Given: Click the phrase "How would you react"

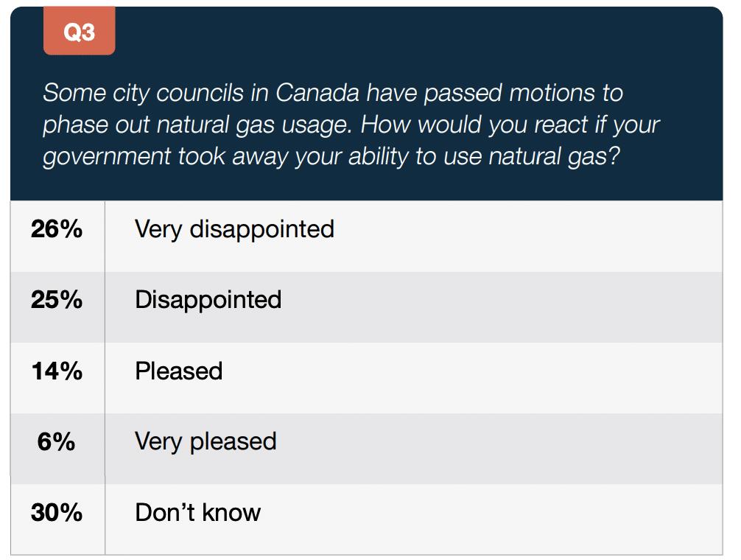Looking at the screenshot, I should pyautogui.click(x=474, y=125).
